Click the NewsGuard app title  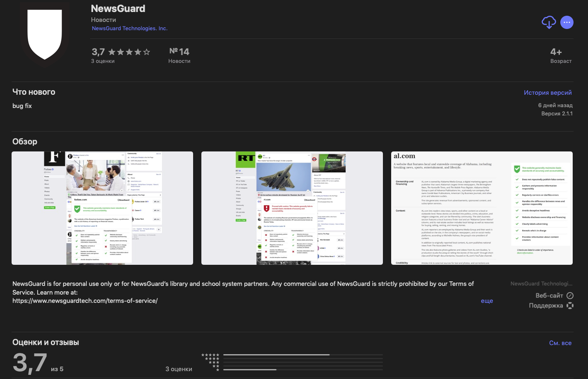pos(118,9)
